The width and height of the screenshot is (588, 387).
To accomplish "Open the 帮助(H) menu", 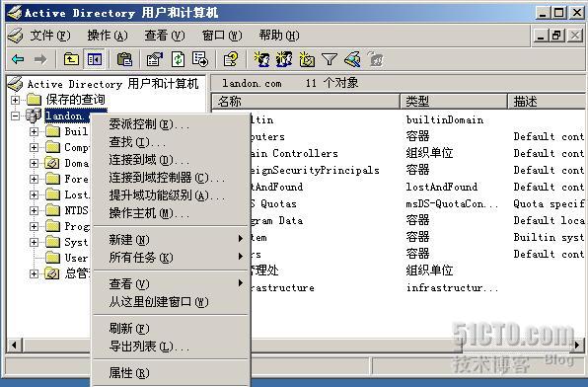I will [279, 36].
